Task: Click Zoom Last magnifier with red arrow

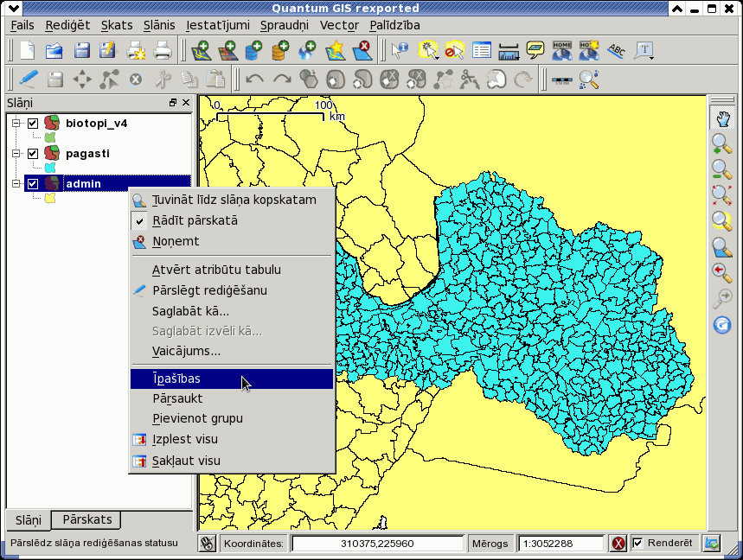Action: (721, 273)
